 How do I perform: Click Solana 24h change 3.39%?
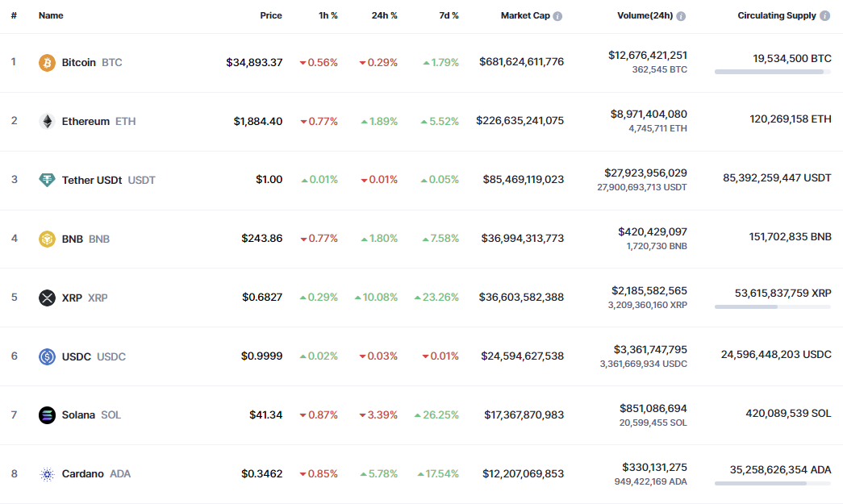378,414
